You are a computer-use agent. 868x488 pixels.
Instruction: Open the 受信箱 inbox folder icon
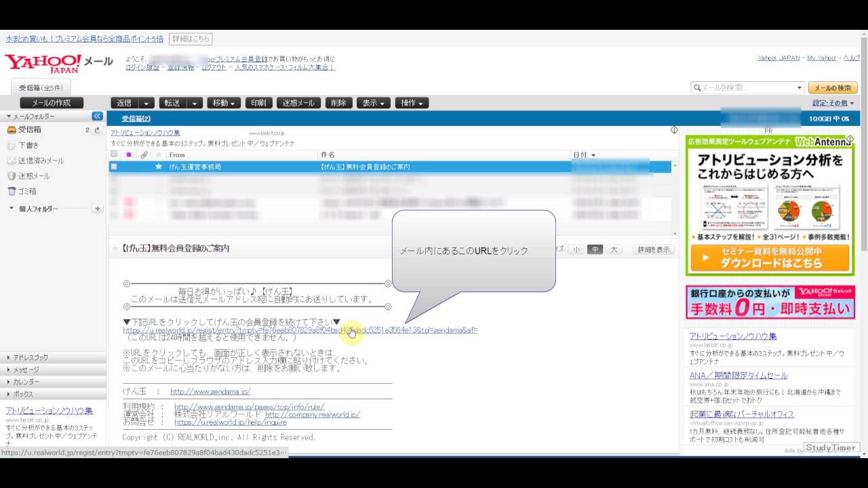[x=12, y=129]
